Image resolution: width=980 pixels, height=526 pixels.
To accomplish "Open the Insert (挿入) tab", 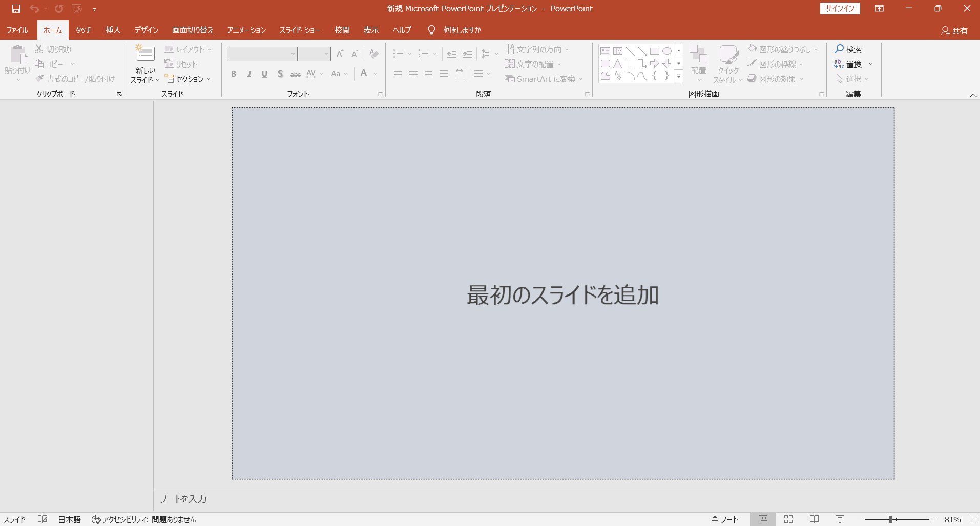I will coord(113,30).
